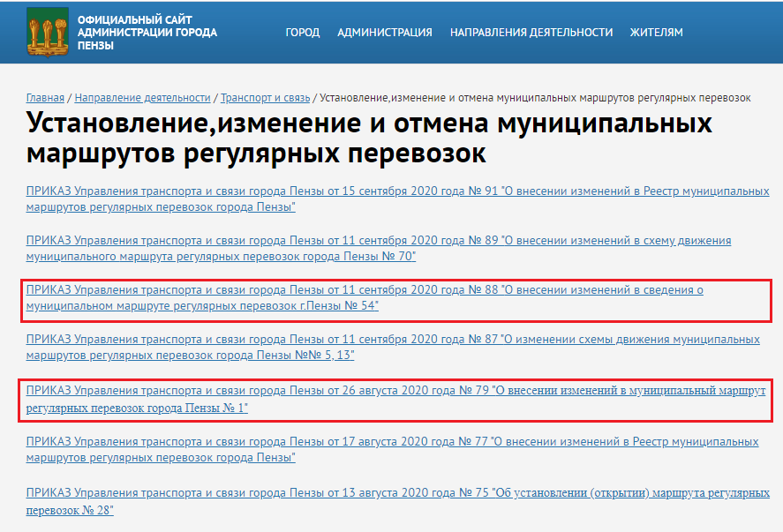Click the Penza city coat of arms logo

coord(48,33)
